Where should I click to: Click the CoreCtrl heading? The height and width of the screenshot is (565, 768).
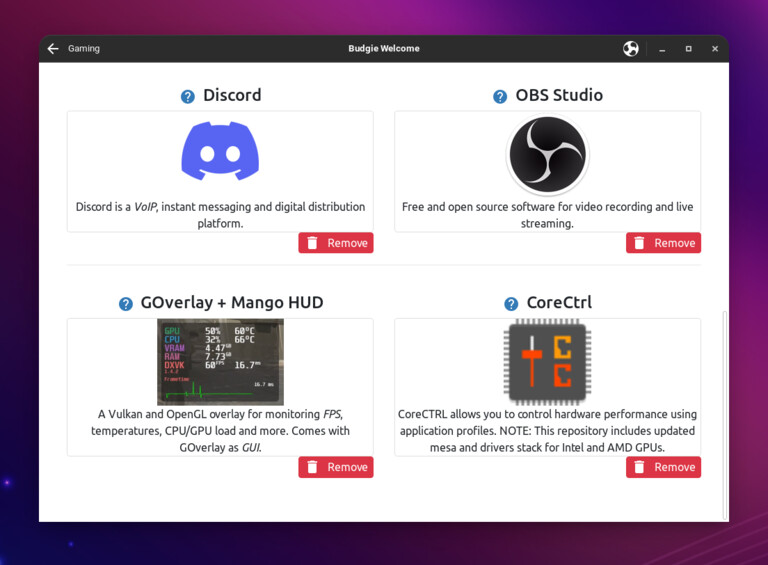(x=559, y=303)
